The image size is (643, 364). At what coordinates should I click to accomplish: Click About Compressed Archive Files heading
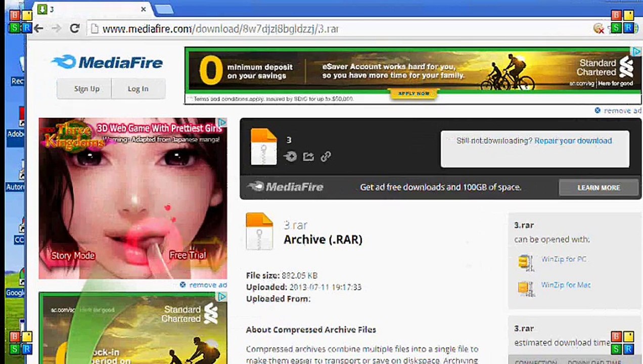pos(311,330)
